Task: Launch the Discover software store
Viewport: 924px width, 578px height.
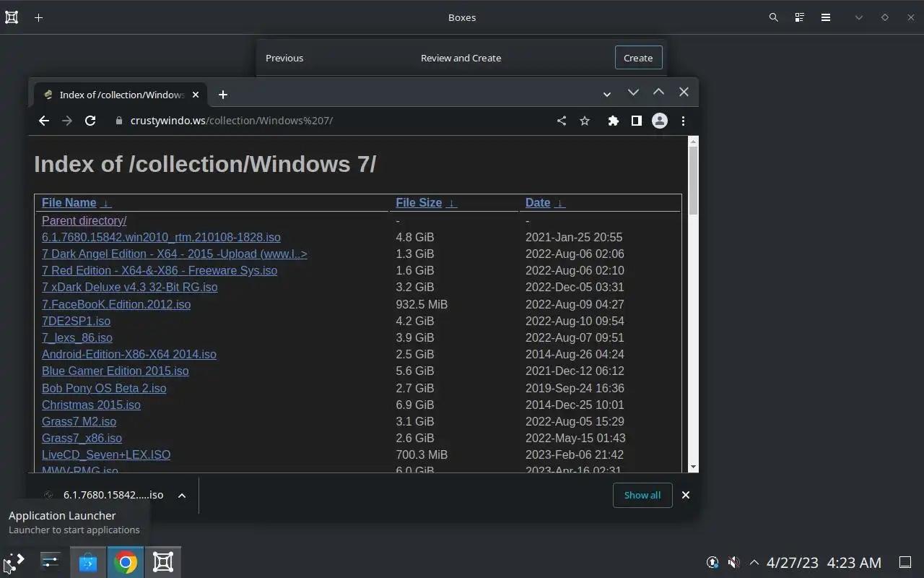Action: [x=88, y=561]
